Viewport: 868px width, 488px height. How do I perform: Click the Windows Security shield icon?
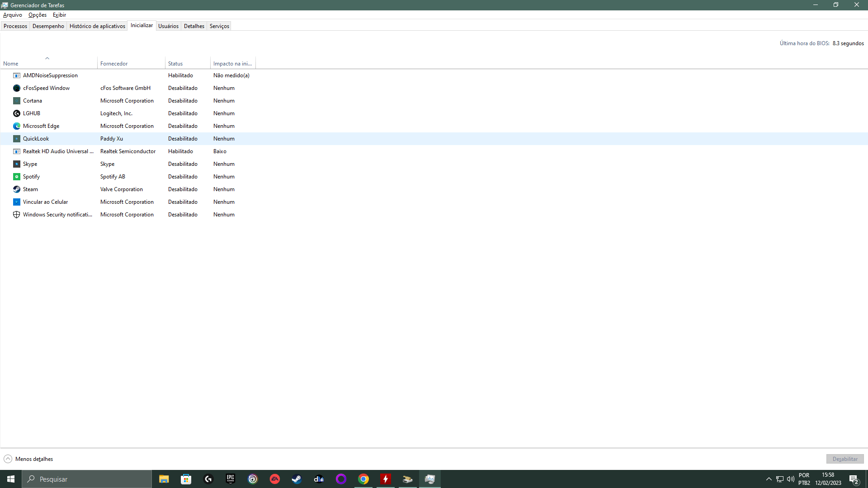(x=17, y=215)
